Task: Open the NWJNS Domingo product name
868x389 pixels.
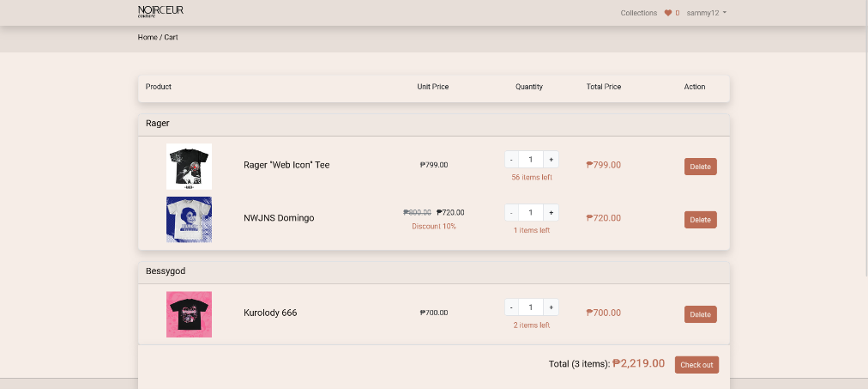Action: pyautogui.click(x=279, y=218)
